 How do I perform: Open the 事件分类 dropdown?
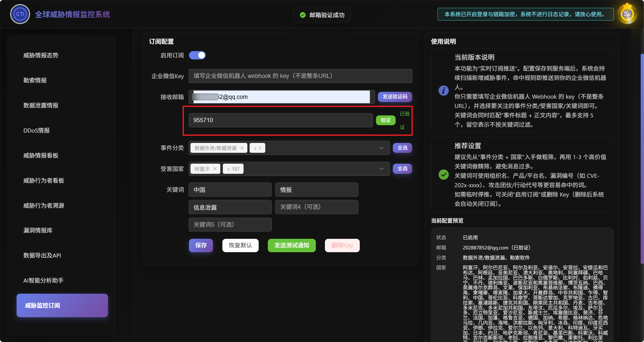(x=381, y=148)
